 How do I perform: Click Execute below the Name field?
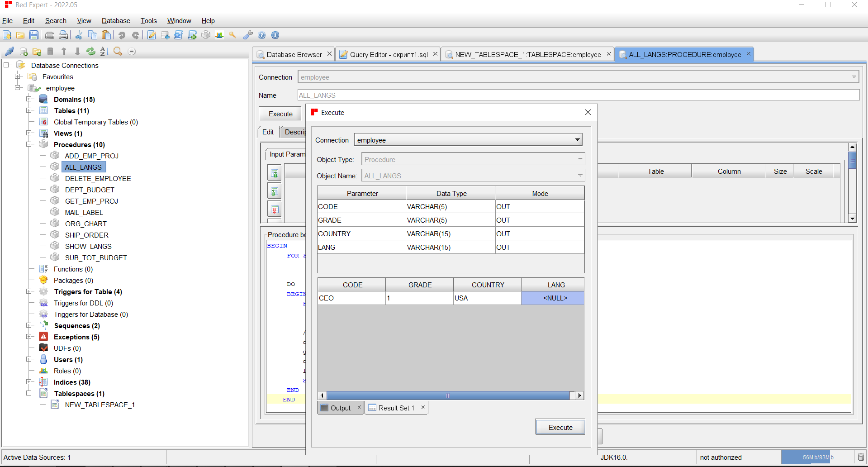click(x=280, y=113)
